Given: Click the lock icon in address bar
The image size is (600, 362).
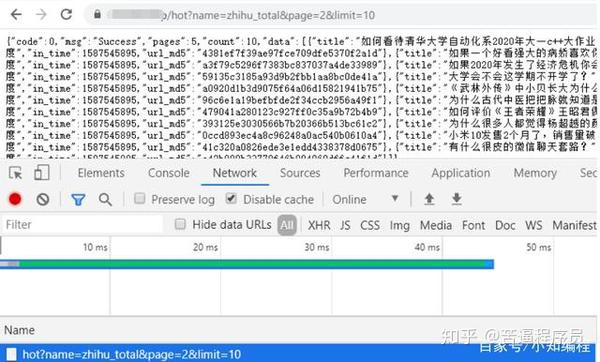Looking at the screenshot, I should click(x=98, y=15).
